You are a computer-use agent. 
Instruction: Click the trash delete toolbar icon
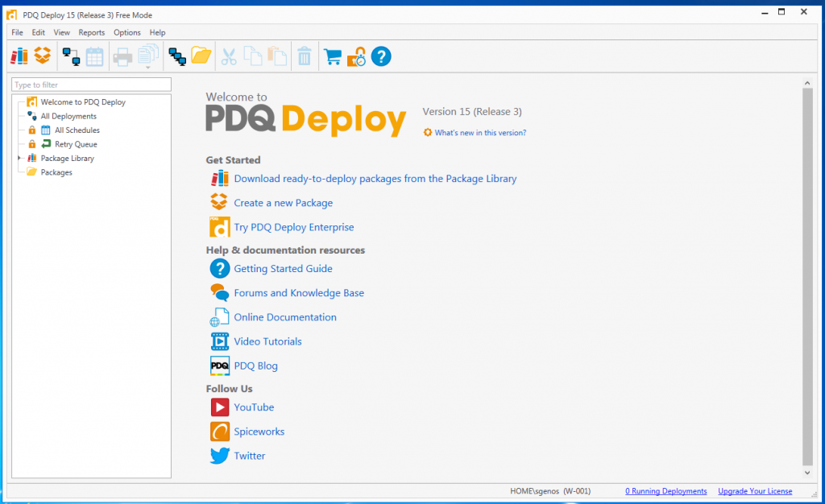[305, 56]
